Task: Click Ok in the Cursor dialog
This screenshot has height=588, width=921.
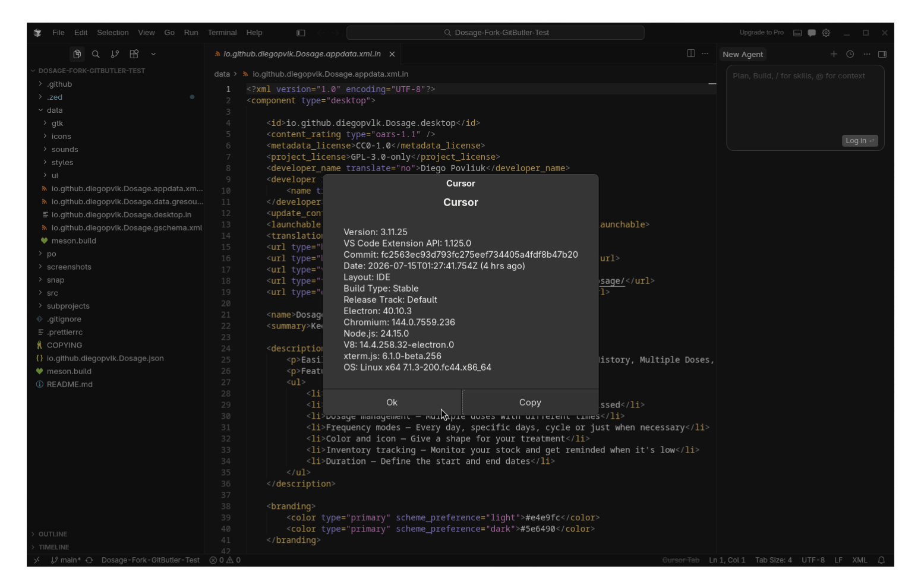Action: [x=392, y=402]
